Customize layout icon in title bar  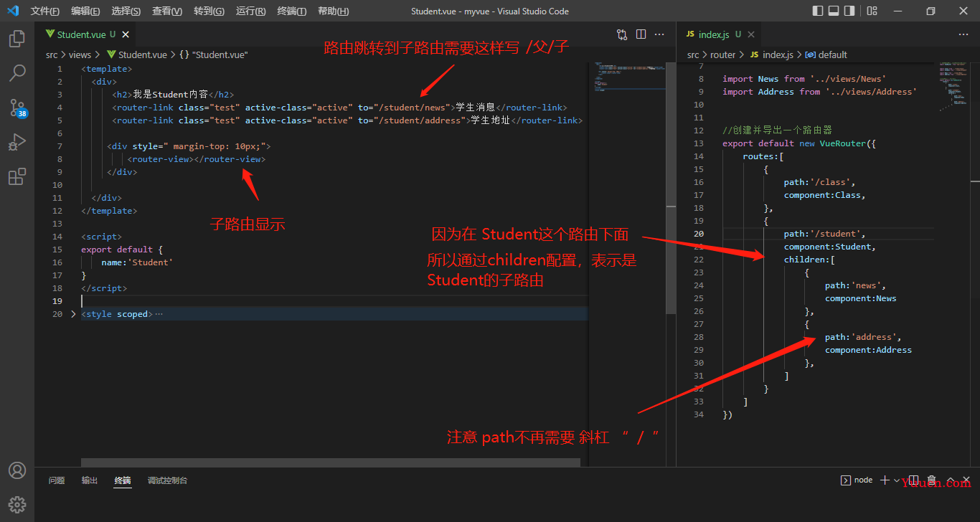coord(872,11)
